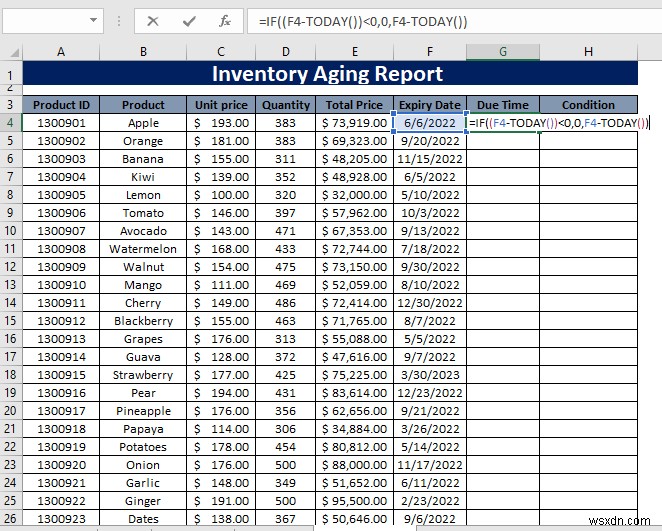Click the Total Price header cell
Screen dimensions: 662x531
point(355,105)
